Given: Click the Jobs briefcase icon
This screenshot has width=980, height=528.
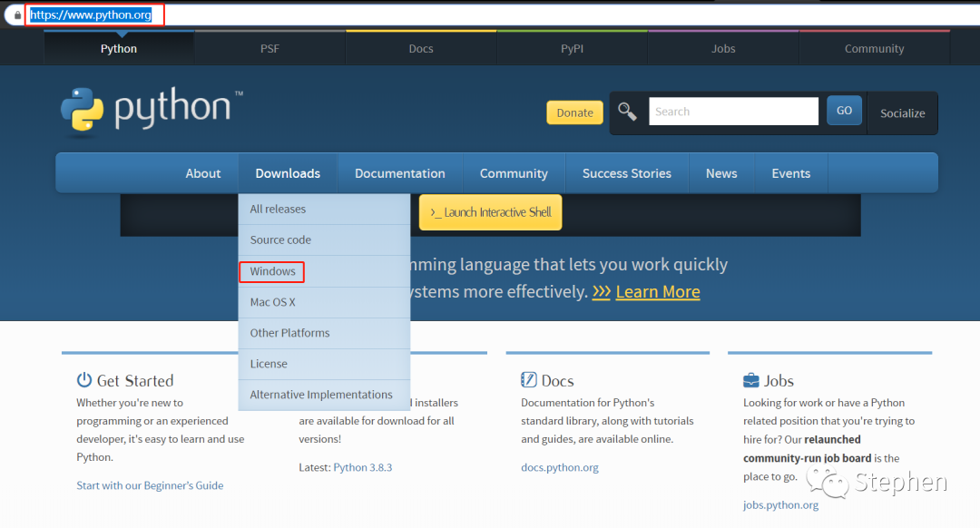Looking at the screenshot, I should 750,380.
